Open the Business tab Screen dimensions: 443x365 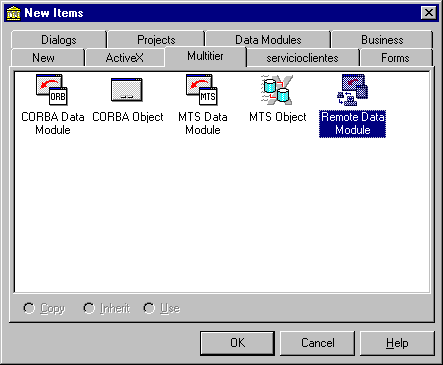coord(382,40)
